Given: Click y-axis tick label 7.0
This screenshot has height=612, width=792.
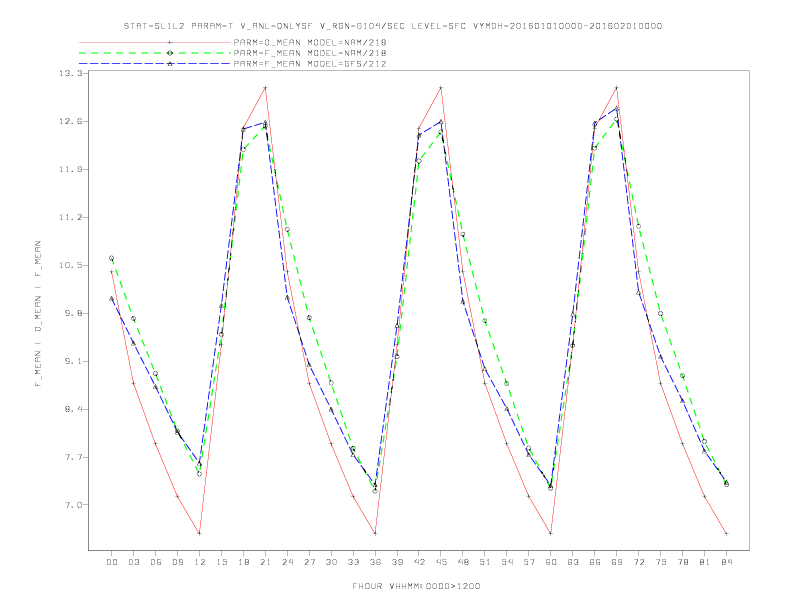Looking at the screenshot, I should [74, 505].
